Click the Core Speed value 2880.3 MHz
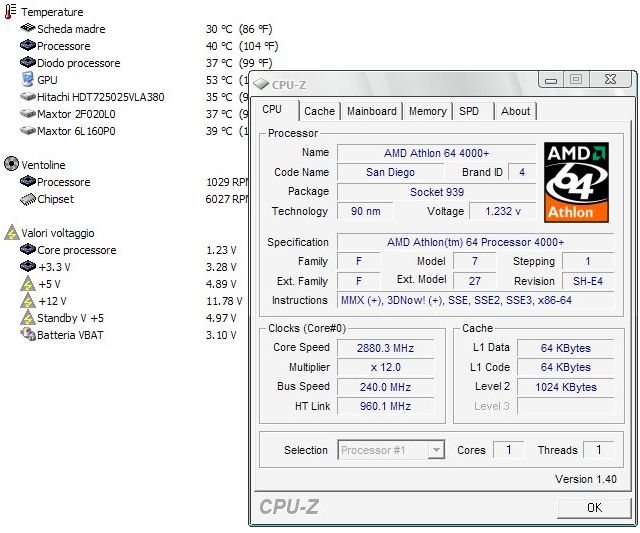640x533 pixels. point(385,348)
